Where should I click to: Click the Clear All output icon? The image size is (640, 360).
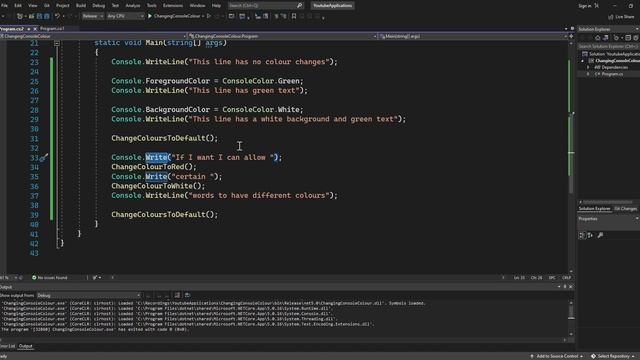tap(177, 295)
